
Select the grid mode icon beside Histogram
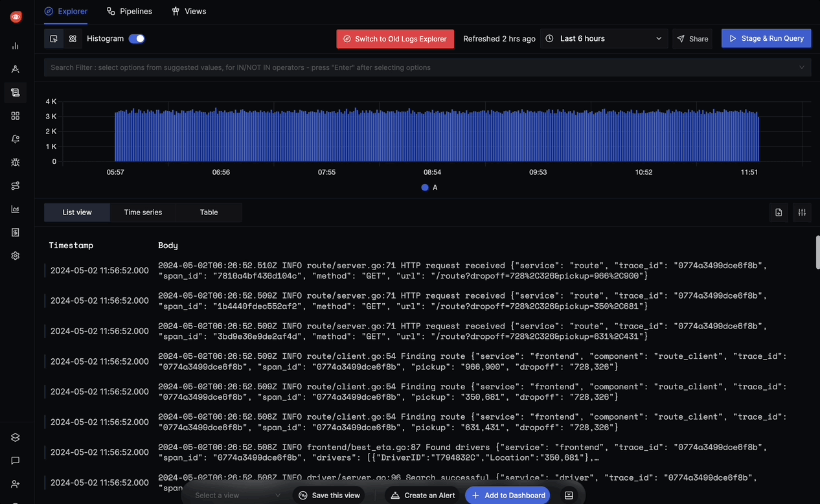click(x=73, y=39)
